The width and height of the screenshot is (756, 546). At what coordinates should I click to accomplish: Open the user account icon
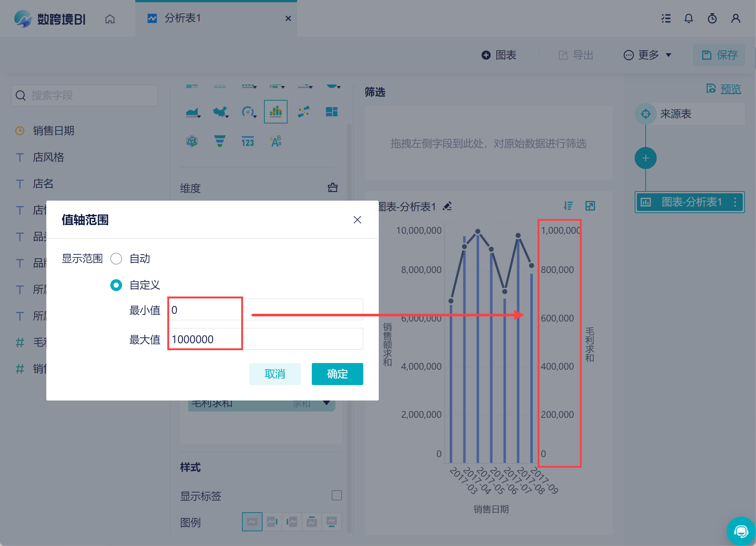click(x=735, y=18)
